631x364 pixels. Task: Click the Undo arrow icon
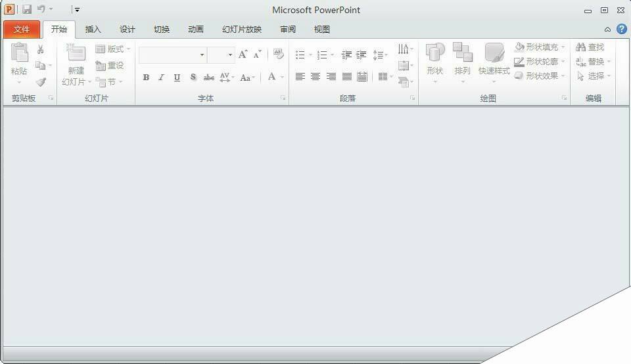click(x=41, y=9)
